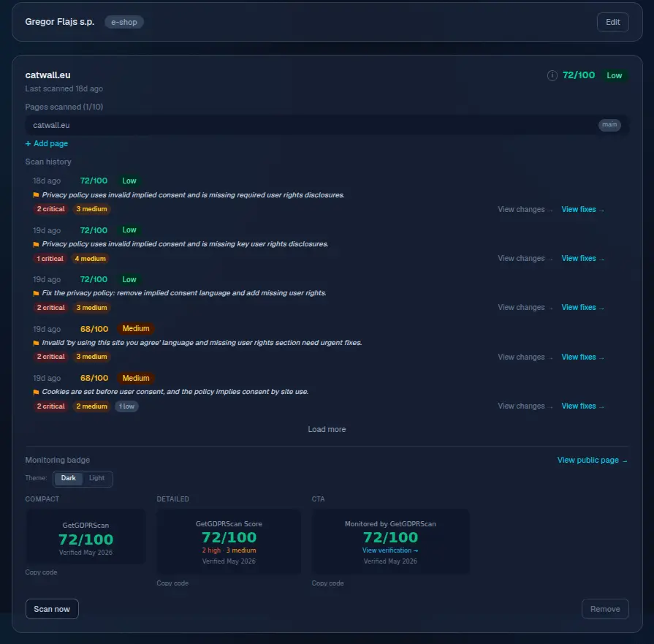
Task: View fixes for the scan with 1 critical 4 medium
Action: [x=582, y=258]
